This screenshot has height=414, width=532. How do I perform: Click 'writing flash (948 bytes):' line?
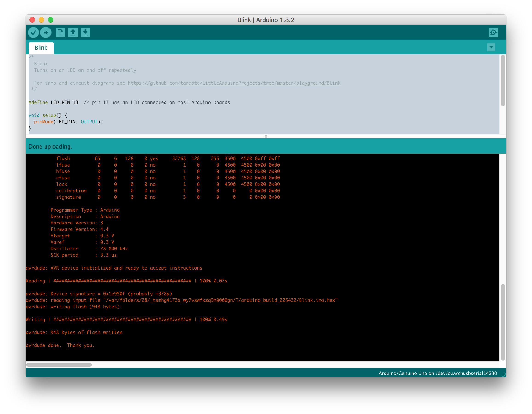pos(74,307)
